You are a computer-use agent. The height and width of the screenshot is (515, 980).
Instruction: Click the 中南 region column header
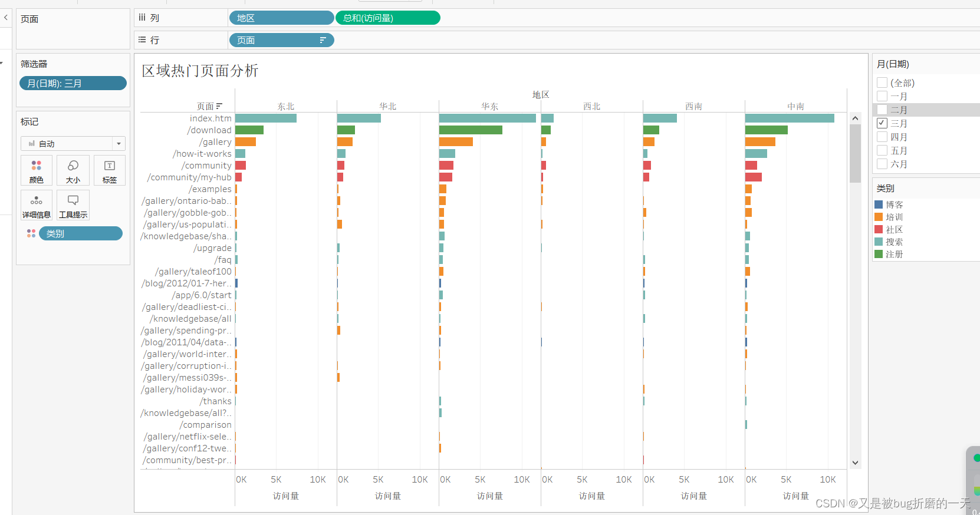[796, 106]
